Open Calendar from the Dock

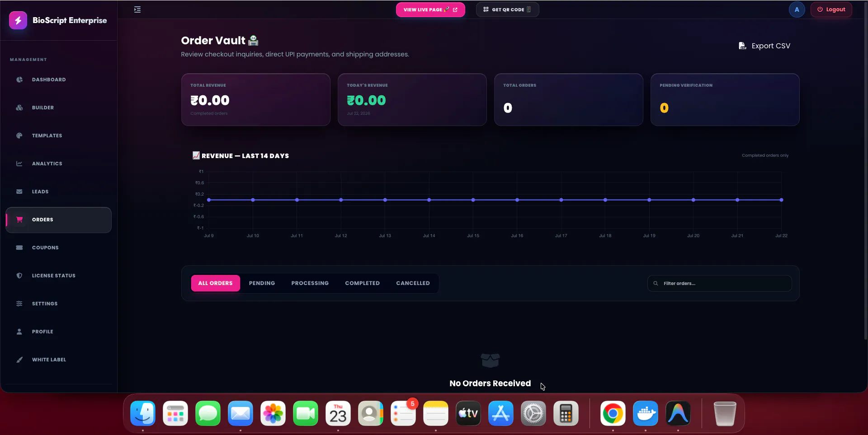[338, 413]
